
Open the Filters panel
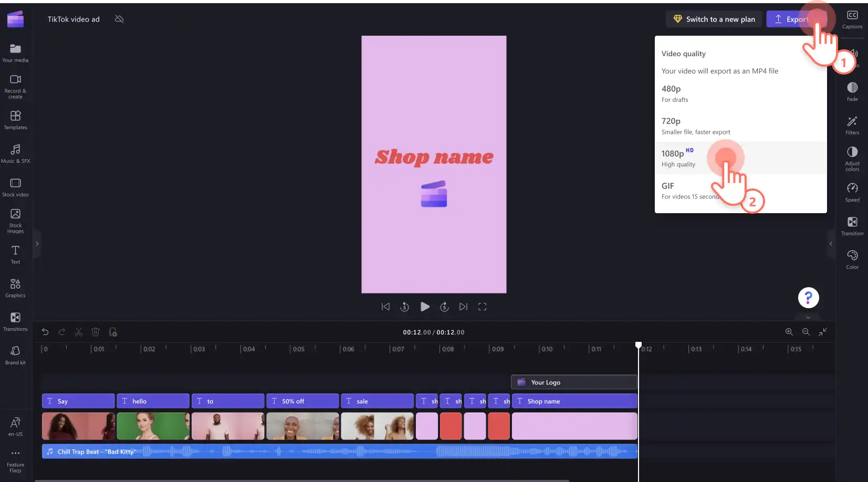852,125
